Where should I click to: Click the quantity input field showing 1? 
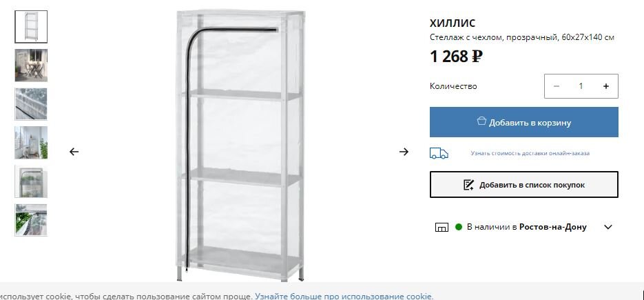click(581, 86)
